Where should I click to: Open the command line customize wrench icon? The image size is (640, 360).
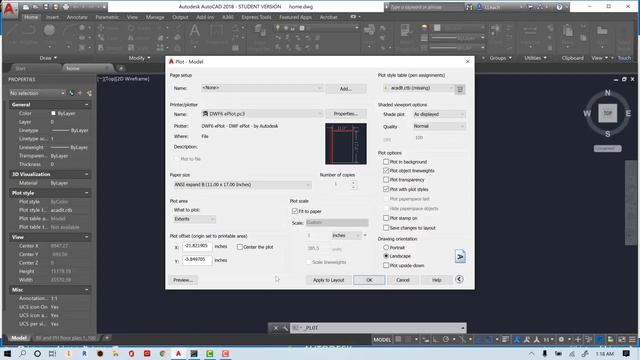coord(285,328)
